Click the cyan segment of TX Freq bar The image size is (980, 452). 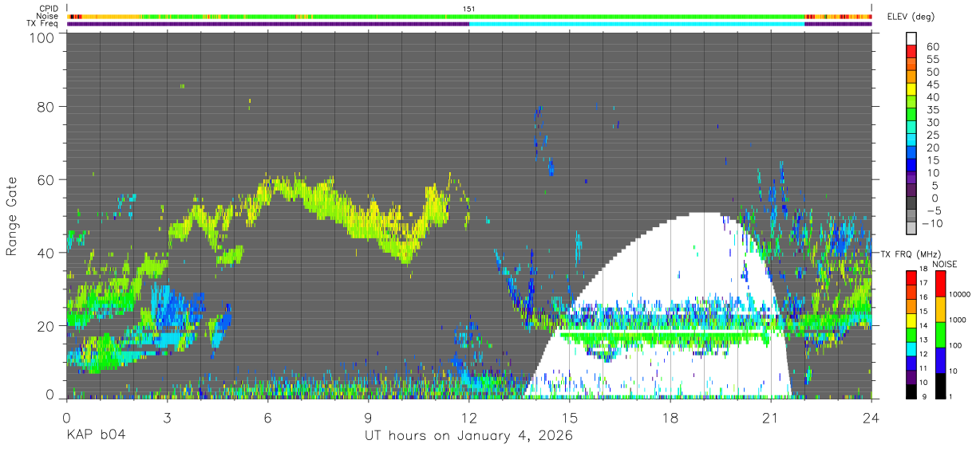637,24
